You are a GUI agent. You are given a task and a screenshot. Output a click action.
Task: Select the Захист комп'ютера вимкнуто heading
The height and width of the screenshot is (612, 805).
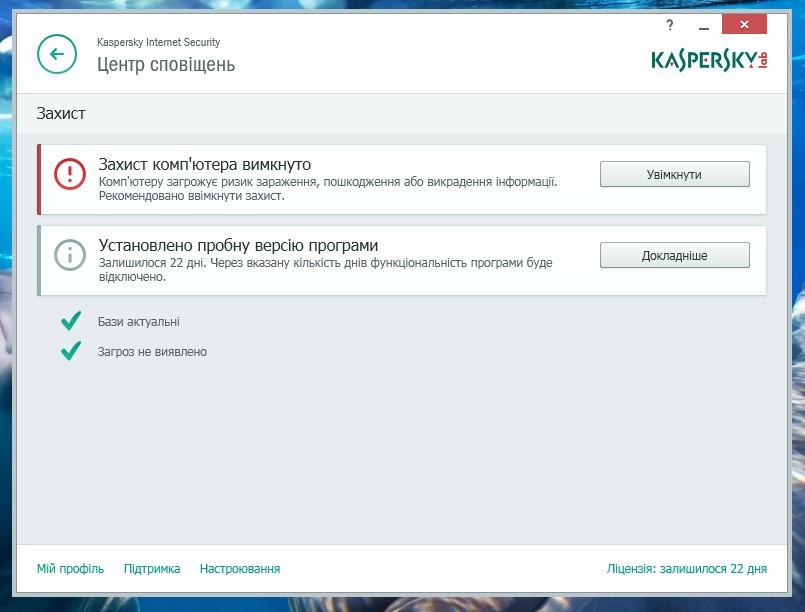tap(205, 164)
